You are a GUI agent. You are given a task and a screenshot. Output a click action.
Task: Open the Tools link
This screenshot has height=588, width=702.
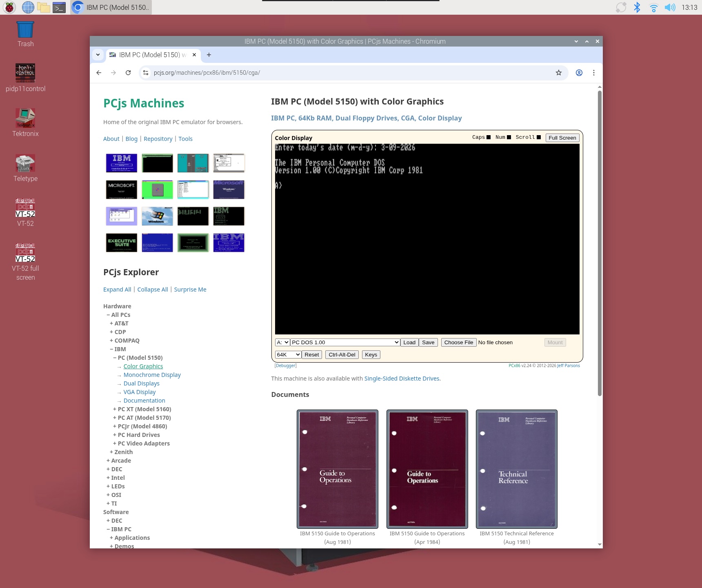click(x=185, y=139)
